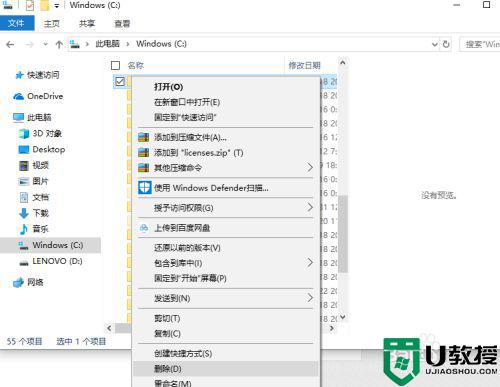
Task: Click the OneDrive cloud icon
Action: click(x=19, y=96)
